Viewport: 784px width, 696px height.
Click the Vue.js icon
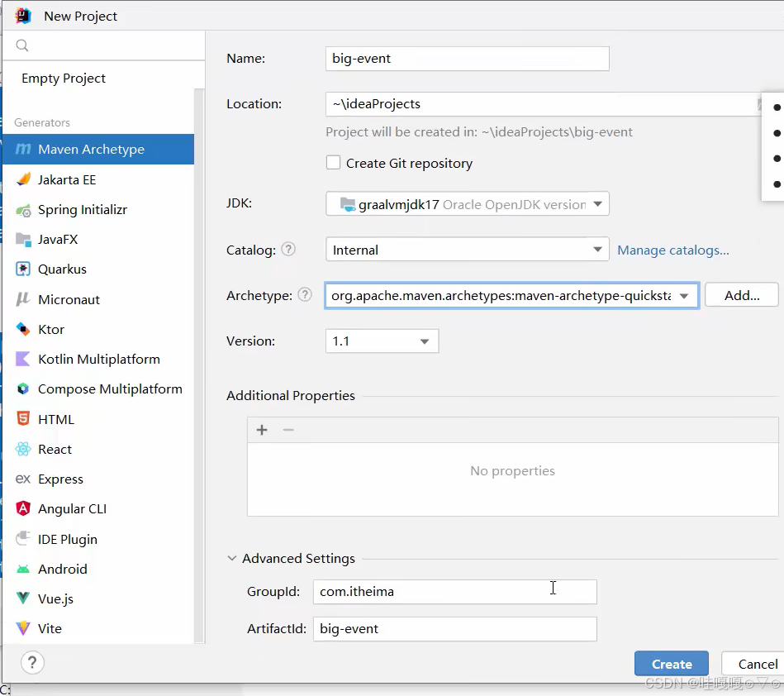[23, 598]
